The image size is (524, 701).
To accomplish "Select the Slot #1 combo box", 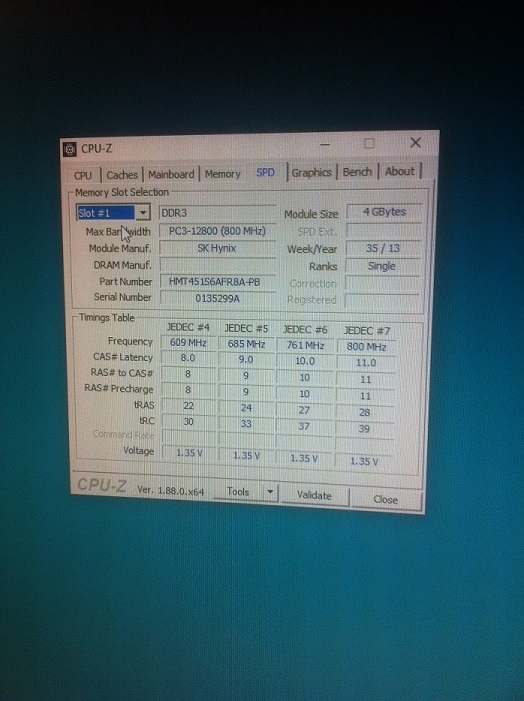I will 113,212.
